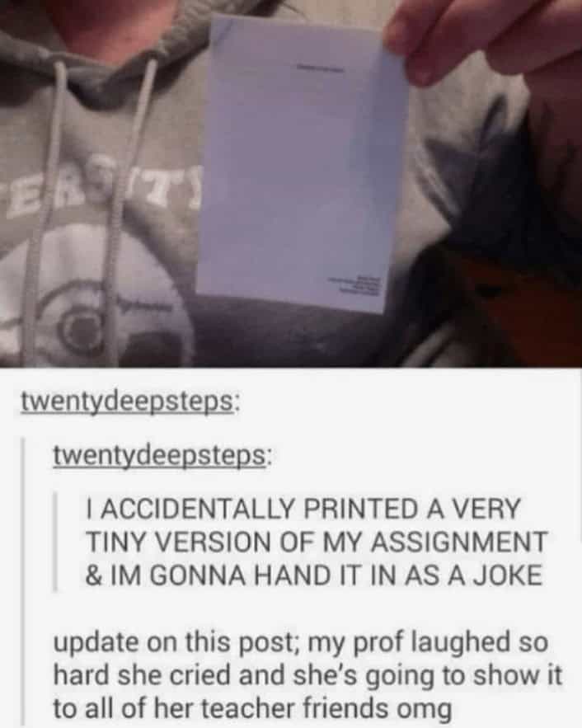Select the 'I ACCIDENTALLY PRINTED A VERY' line
This screenshot has height=728, width=582.
[303, 509]
